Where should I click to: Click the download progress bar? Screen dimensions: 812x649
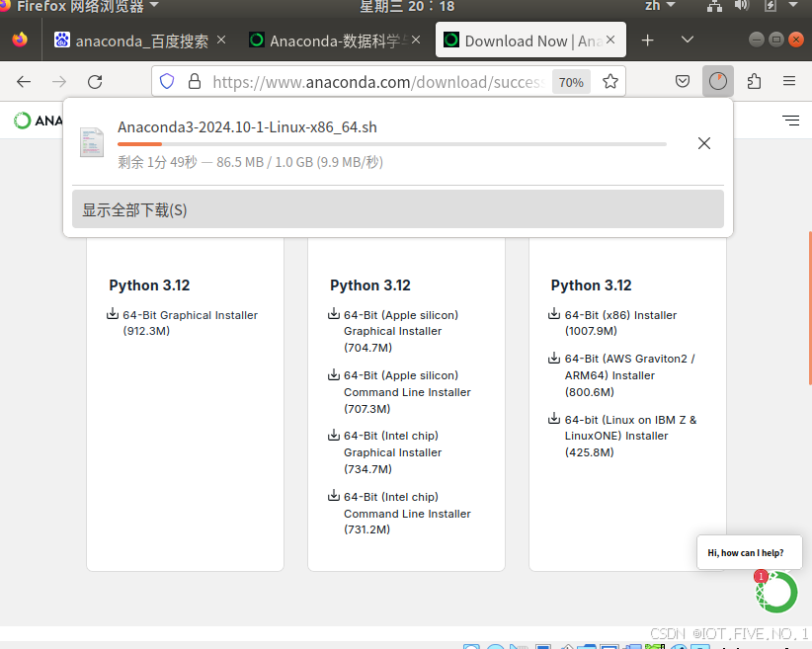point(392,144)
